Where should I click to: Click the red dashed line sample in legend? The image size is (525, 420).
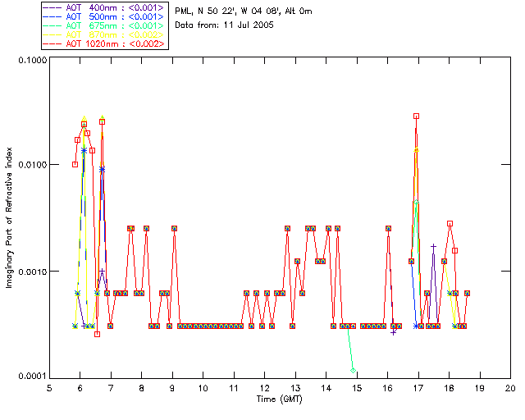point(52,43)
